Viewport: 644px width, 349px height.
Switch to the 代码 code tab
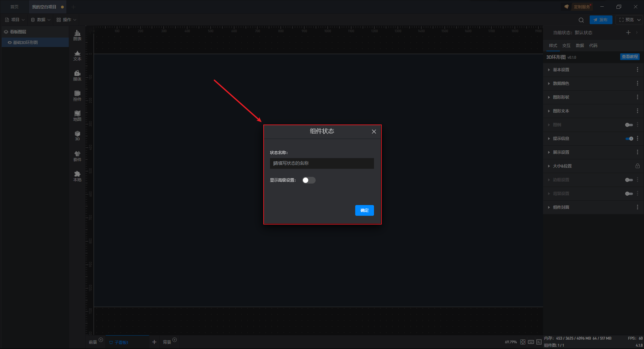[593, 46]
